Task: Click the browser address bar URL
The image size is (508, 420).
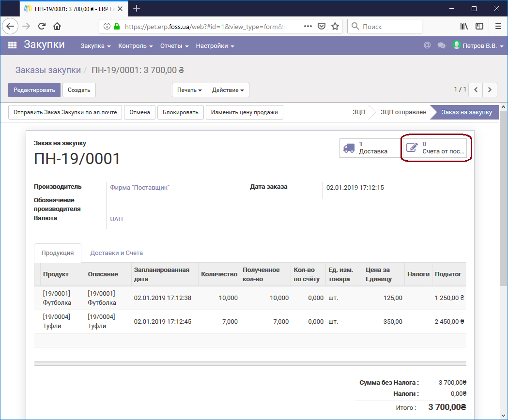Action: click(x=205, y=27)
